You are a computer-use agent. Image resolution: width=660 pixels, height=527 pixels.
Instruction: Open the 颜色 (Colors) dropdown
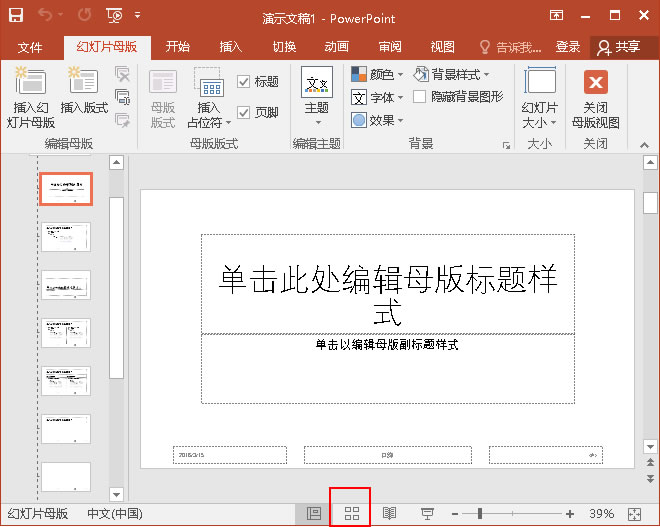tap(378, 74)
